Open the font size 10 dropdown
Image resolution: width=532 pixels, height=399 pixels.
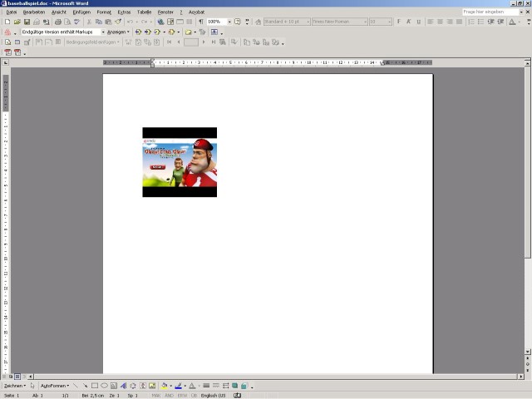coord(390,22)
